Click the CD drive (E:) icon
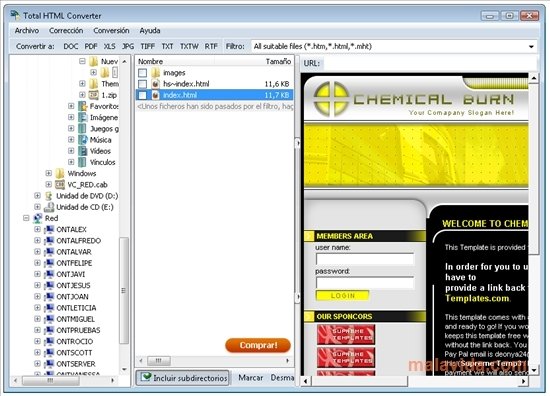The width and height of the screenshot is (550, 396). point(49,207)
